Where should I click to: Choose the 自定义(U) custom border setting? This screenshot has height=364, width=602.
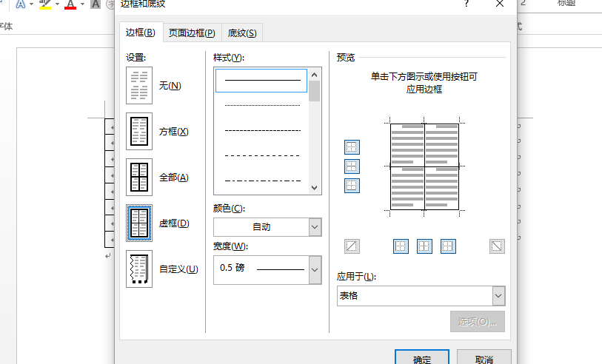[x=139, y=269]
